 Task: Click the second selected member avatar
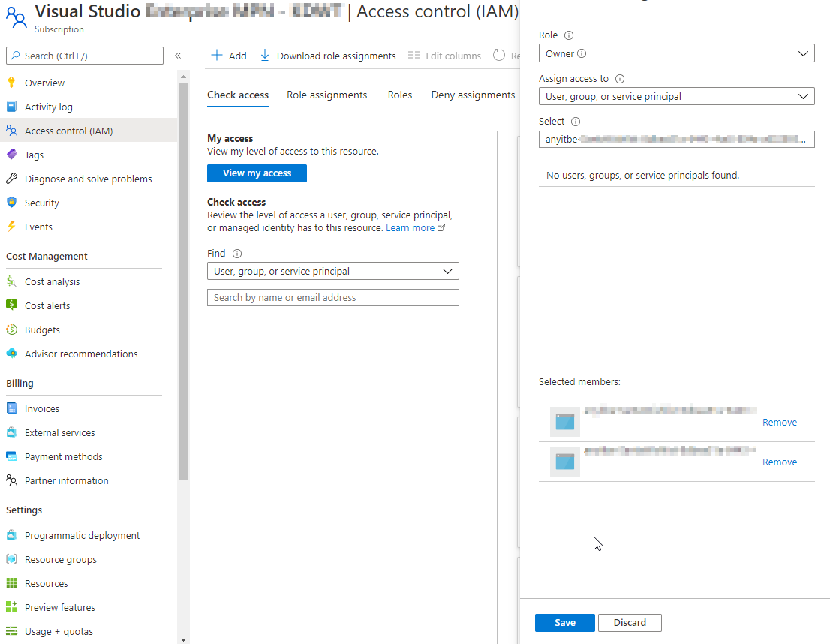(565, 462)
